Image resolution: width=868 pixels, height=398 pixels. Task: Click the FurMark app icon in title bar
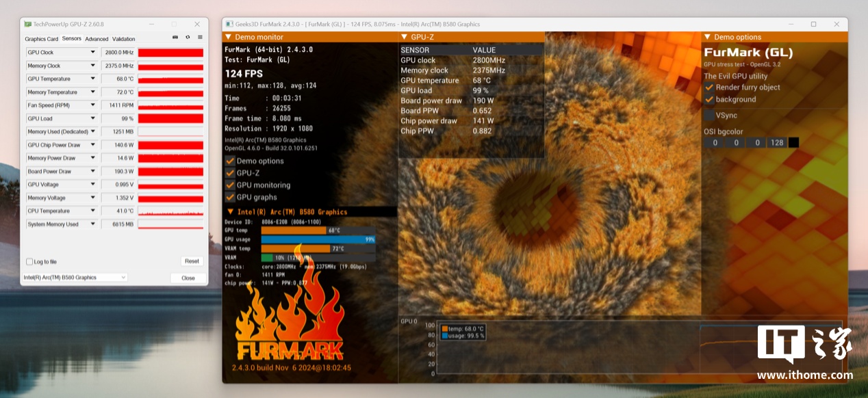coord(229,24)
